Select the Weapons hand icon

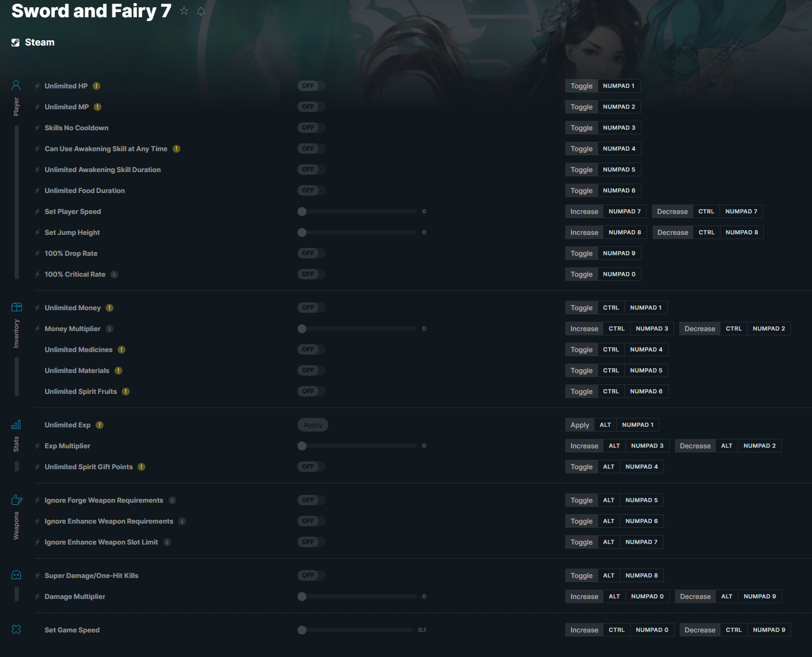pyautogui.click(x=17, y=500)
